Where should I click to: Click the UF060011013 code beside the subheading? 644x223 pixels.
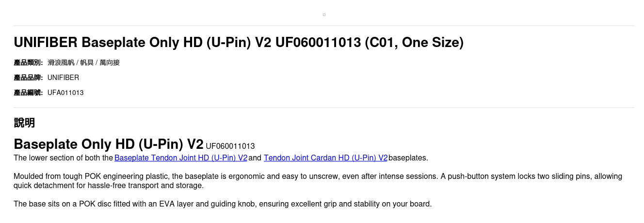click(x=230, y=146)
